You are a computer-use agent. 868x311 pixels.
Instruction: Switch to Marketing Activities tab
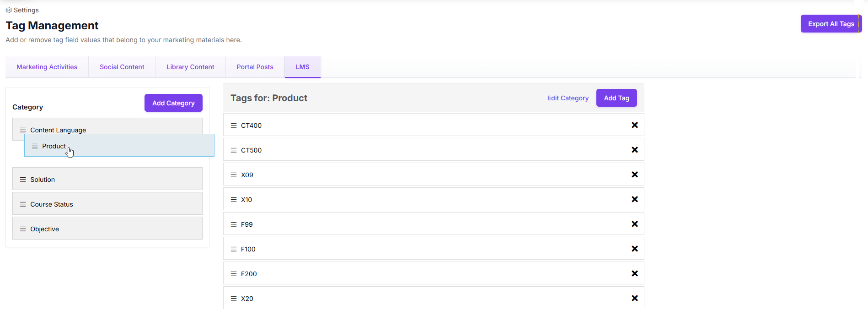47,67
